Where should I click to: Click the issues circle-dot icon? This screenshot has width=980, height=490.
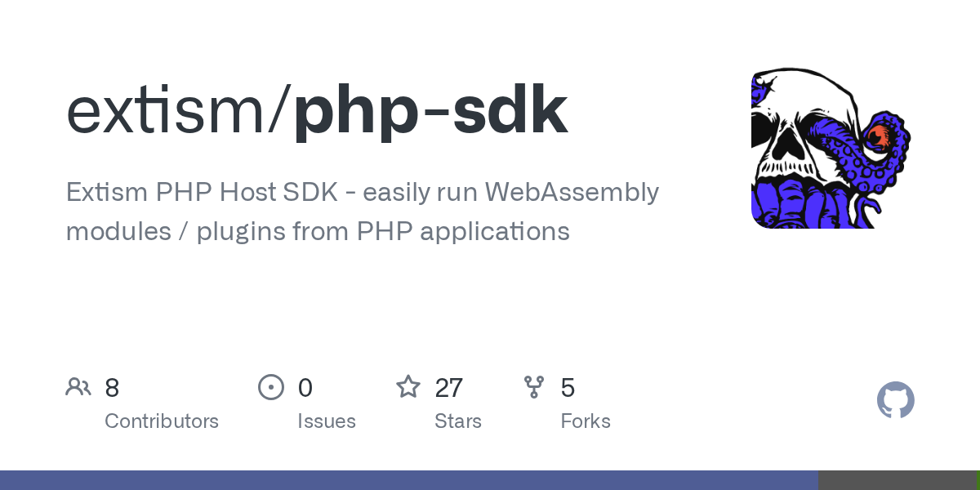(270, 387)
